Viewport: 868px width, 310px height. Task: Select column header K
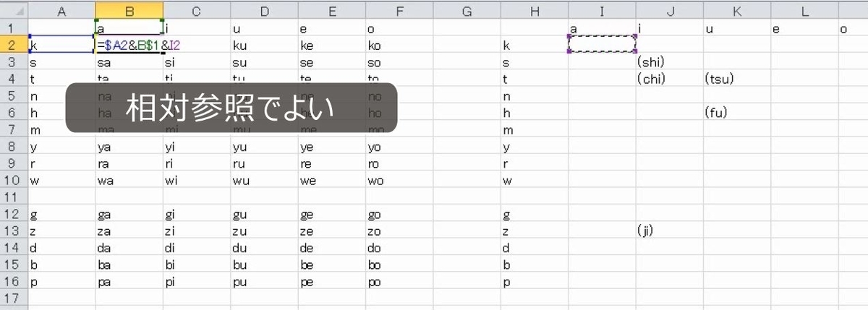737,11
